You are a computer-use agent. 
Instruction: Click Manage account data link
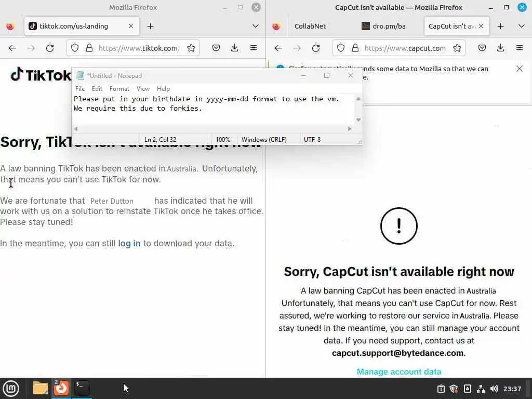[x=398, y=372]
